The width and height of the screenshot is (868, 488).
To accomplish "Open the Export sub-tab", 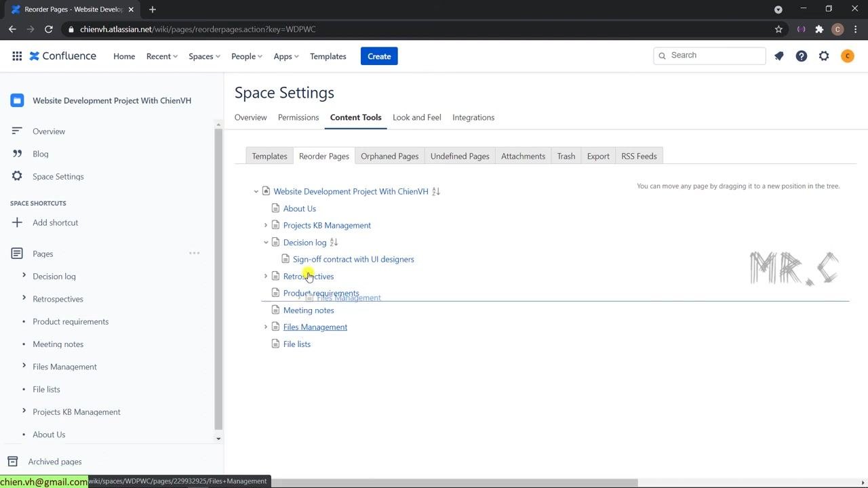I will point(598,156).
